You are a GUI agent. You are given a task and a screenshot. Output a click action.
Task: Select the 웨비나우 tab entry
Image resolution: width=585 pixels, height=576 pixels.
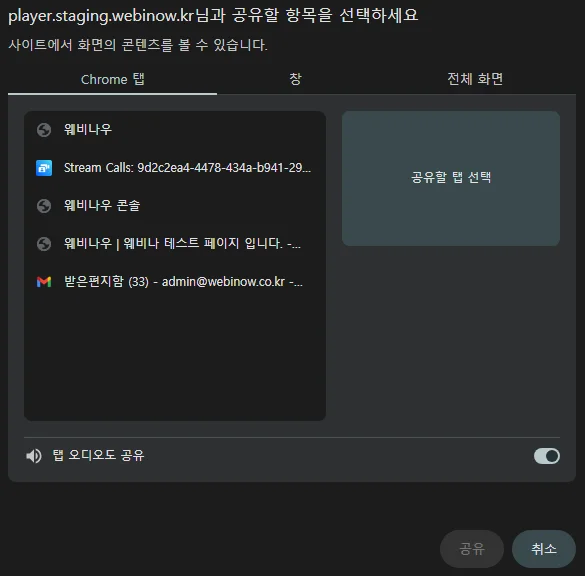[175, 130]
